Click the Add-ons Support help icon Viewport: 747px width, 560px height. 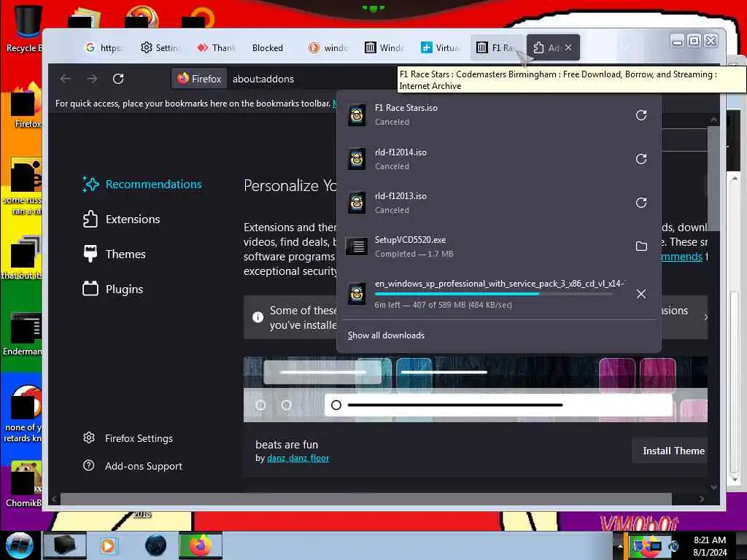point(88,465)
